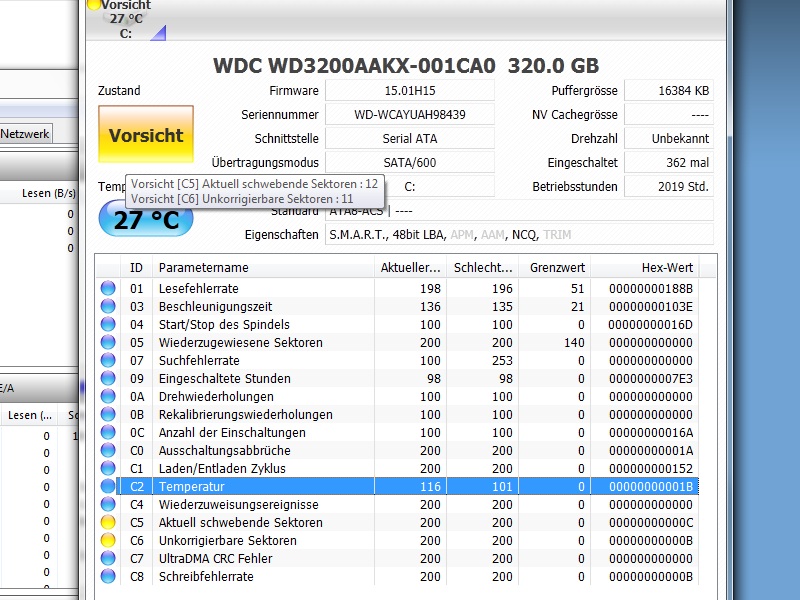This screenshot has height=600, width=800.
Task: Click the yellow warning icon for Aktuell schwebende Sektoren
Action: (x=108, y=522)
